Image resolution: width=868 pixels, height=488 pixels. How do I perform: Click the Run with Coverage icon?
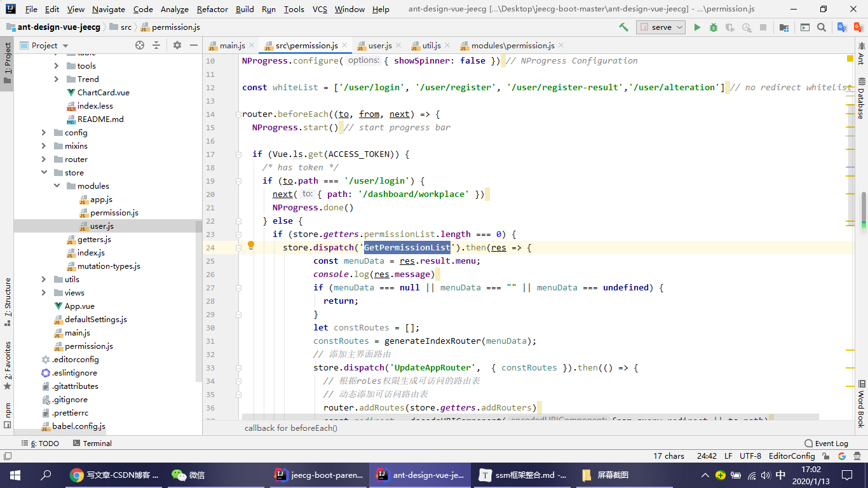[x=730, y=27]
